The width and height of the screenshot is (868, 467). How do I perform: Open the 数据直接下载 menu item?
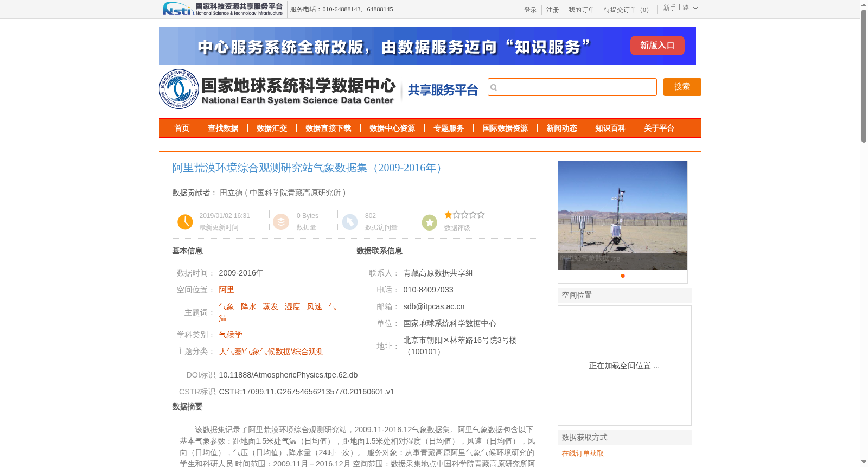pyautogui.click(x=328, y=129)
